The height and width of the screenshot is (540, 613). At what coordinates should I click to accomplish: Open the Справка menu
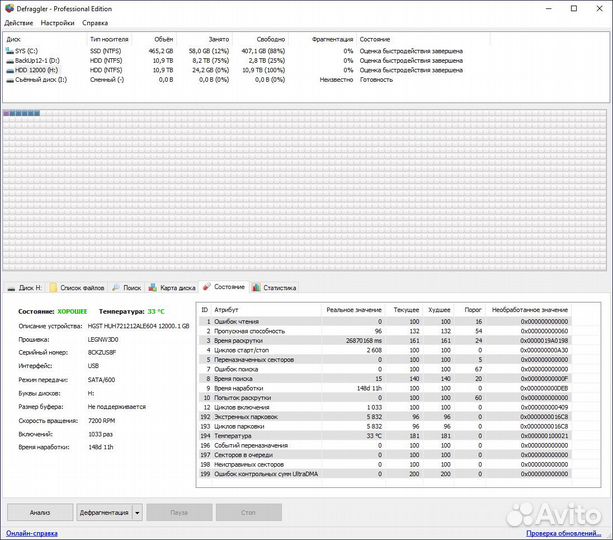pos(95,23)
